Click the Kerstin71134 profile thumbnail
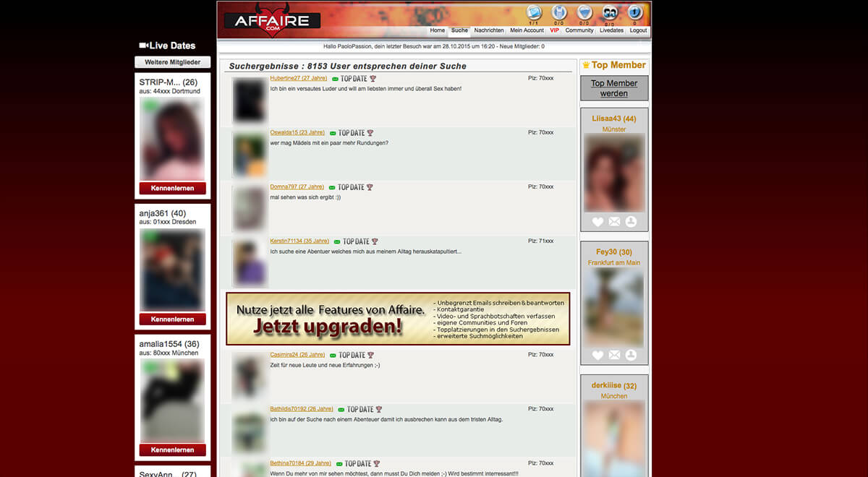 (250, 263)
